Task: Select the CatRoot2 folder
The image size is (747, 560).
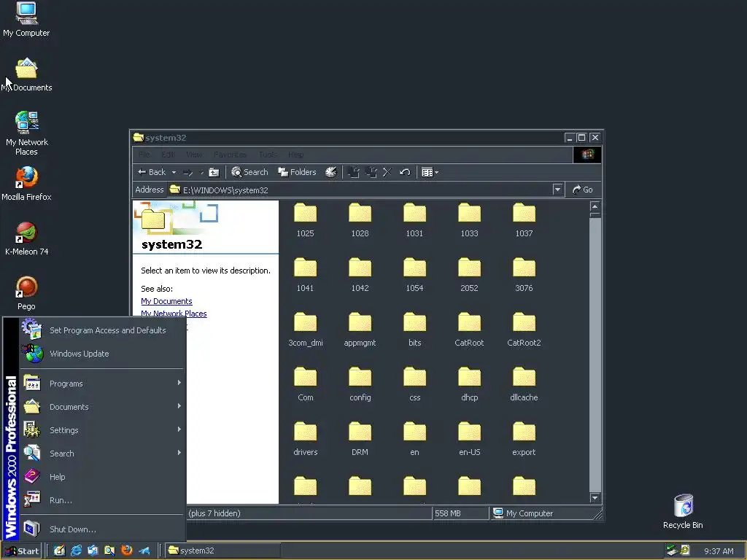Action: (x=524, y=330)
